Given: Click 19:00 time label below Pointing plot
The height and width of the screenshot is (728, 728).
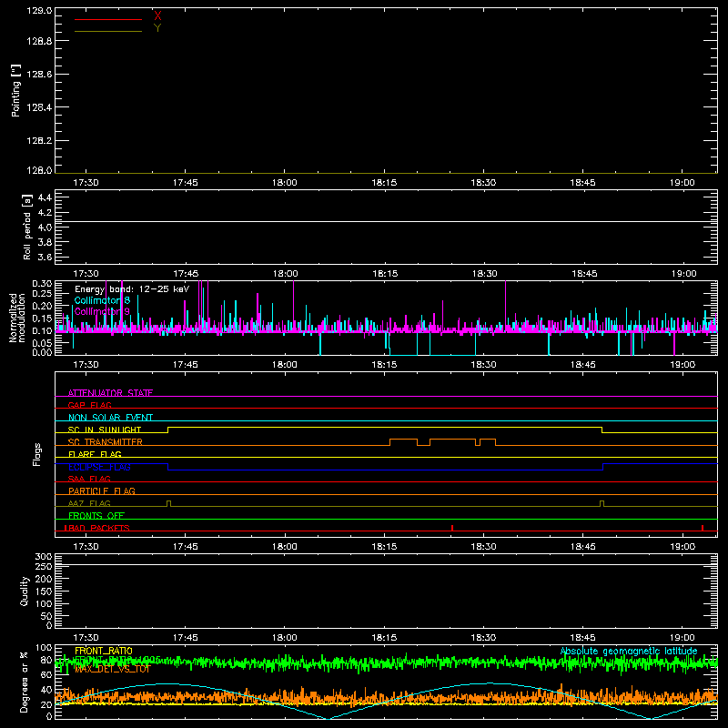Looking at the screenshot, I should point(682,183).
